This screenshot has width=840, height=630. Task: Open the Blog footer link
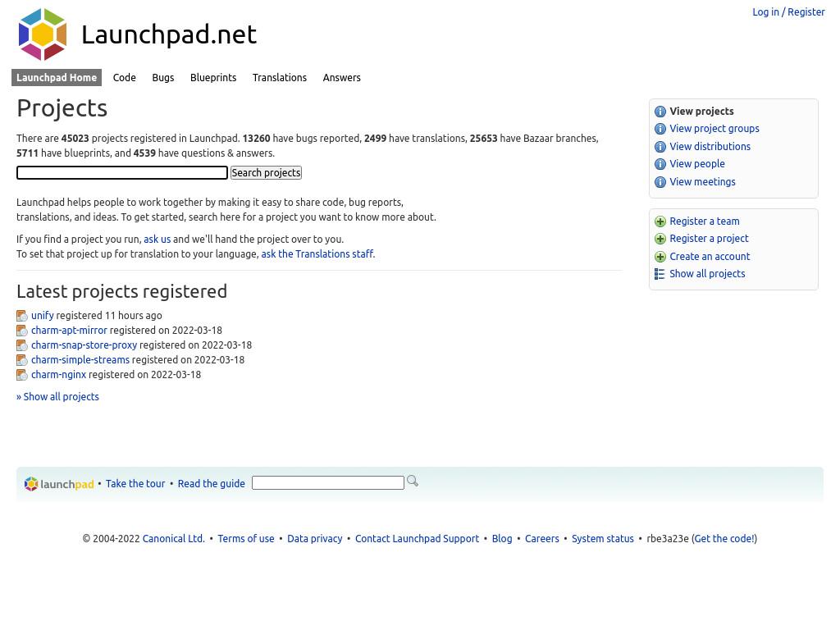(x=502, y=539)
